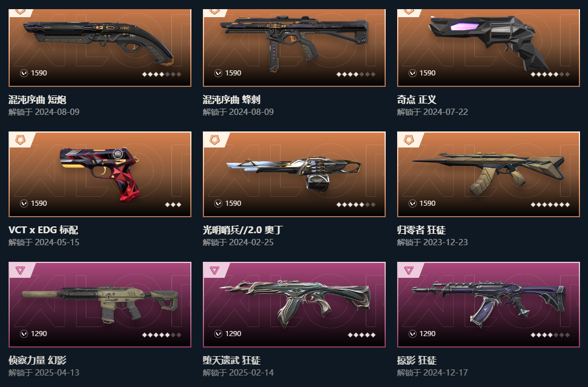Click the pink triangle tier icon on 掠影 狂徒
The width and height of the screenshot is (588, 387).
tap(409, 270)
